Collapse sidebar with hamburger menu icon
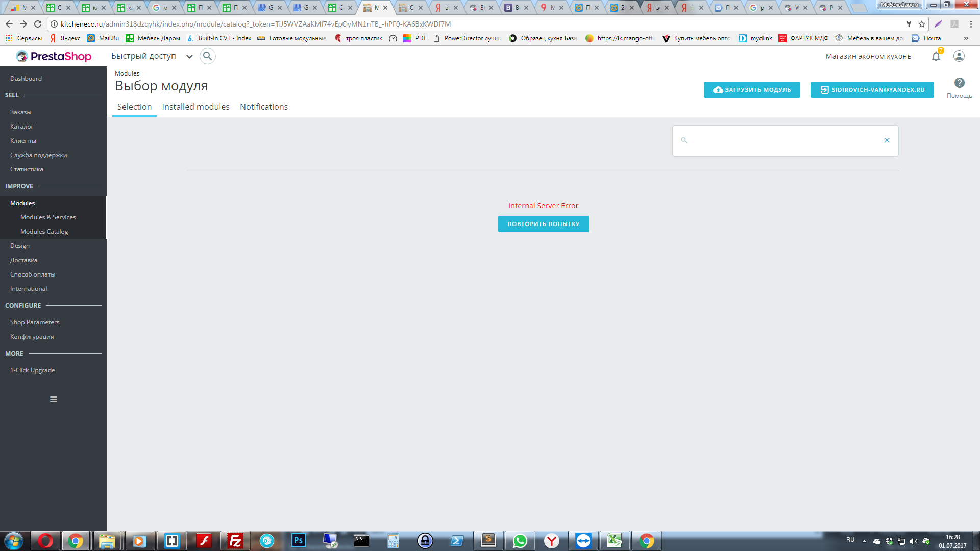980x551 pixels. click(x=54, y=399)
